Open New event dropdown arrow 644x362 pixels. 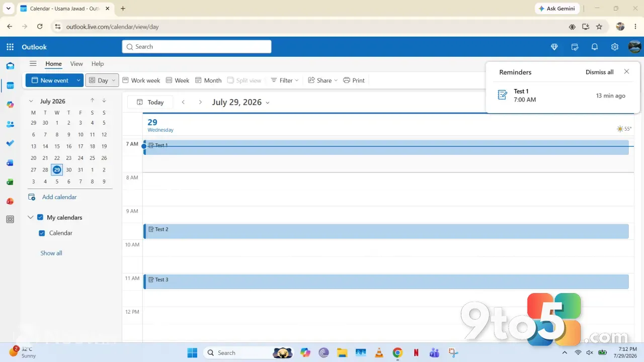click(x=78, y=80)
